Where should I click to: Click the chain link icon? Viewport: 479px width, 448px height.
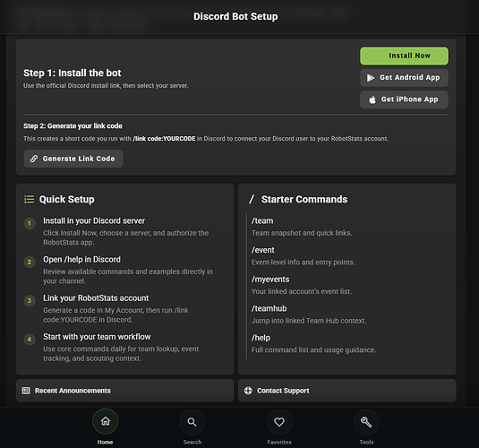(x=34, y=159)
